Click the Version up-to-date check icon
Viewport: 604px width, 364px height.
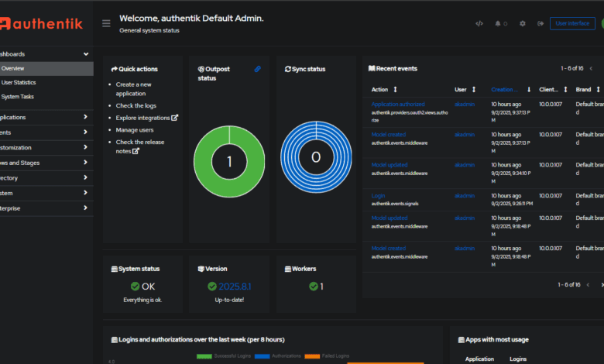[212, 287]
